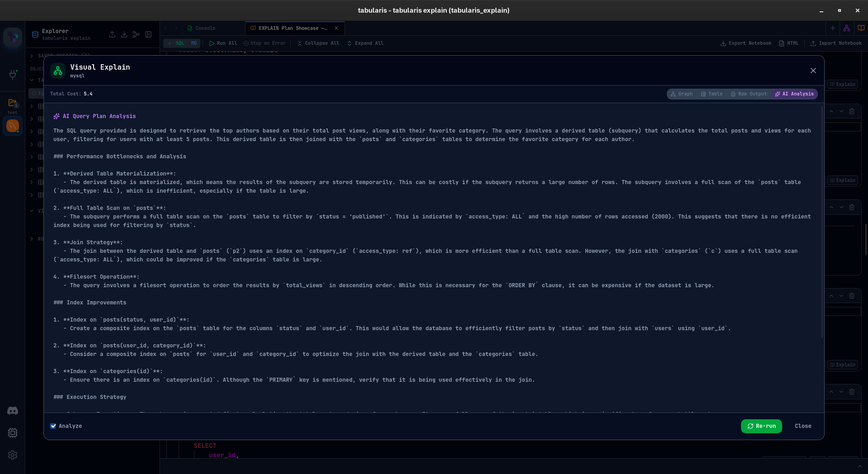Click the Re-run button
Viewport: 868px width, 474px height.
(x=761, y=426)
